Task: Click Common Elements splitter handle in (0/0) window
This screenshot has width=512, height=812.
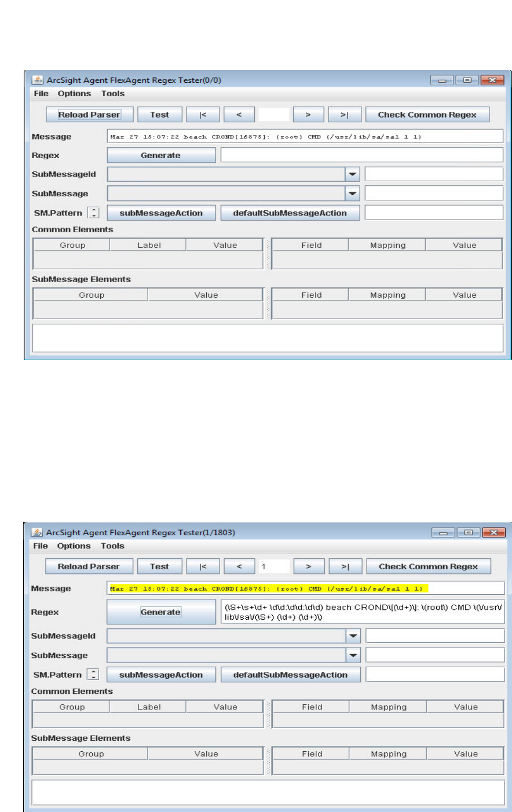Action: tap(268, 254)
